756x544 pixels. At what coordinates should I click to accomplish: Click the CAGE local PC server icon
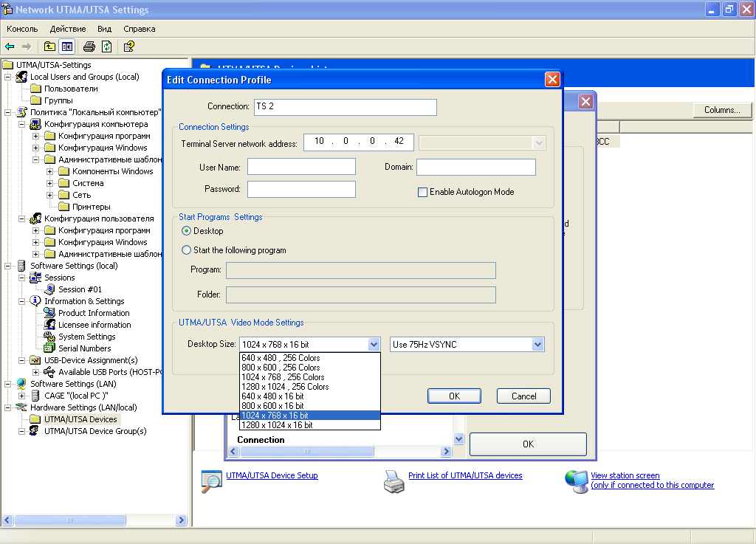[x=35, y=396]
